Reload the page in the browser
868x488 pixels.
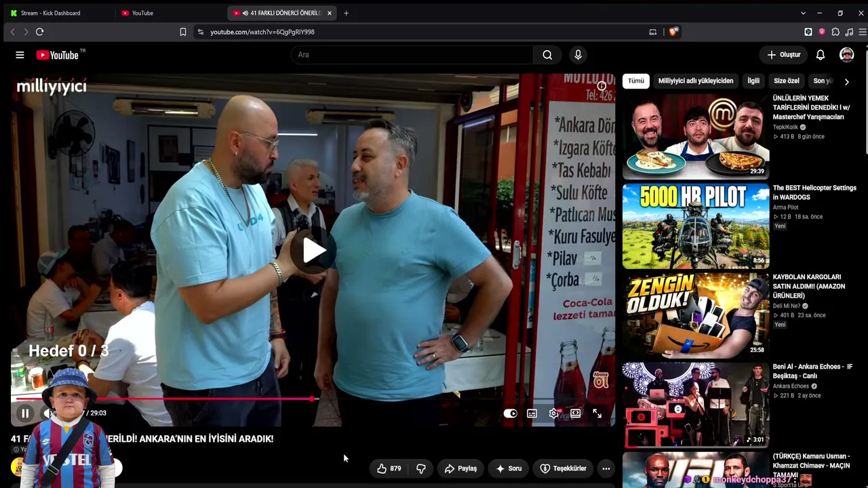[x=40, y=32]
